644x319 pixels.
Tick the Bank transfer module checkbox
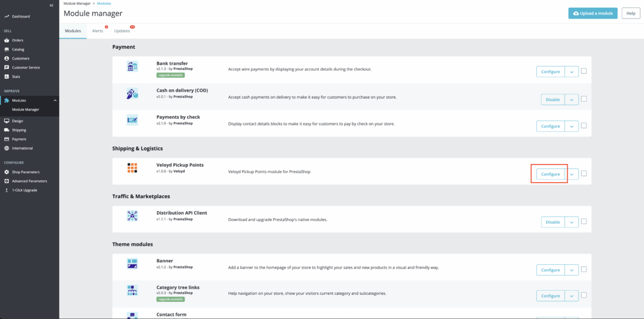pyautogui.click(x=584, y=71)
